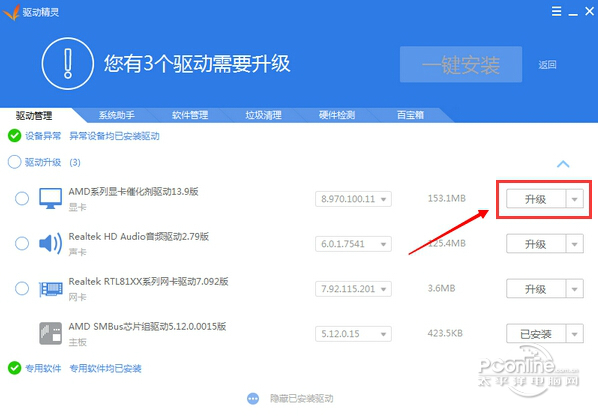
Task: Collapse the 驱动升级 section chevron
Action: (563, 164)
